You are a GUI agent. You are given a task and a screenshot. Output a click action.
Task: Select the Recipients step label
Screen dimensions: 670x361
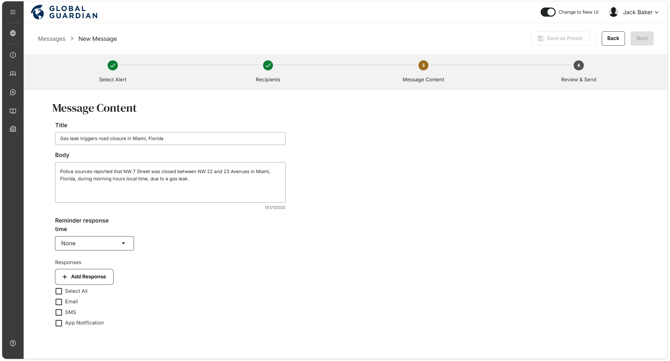[x=268, y=80]
